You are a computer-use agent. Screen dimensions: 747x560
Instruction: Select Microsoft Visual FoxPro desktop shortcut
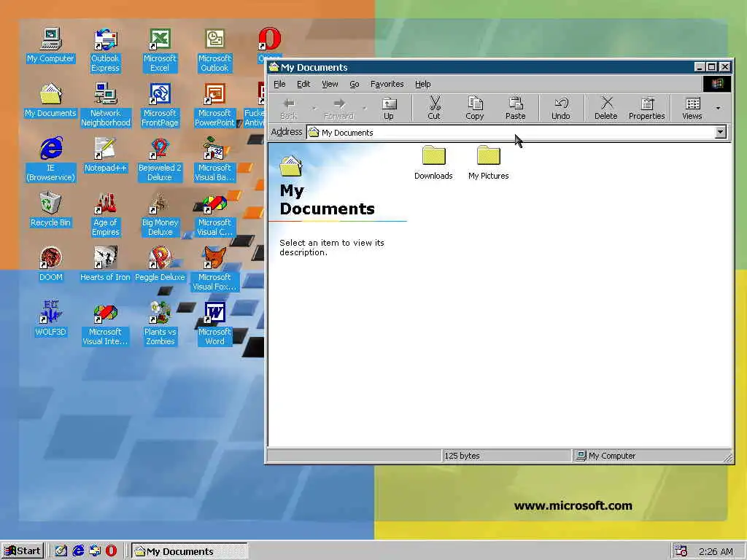tap(215, 270)
